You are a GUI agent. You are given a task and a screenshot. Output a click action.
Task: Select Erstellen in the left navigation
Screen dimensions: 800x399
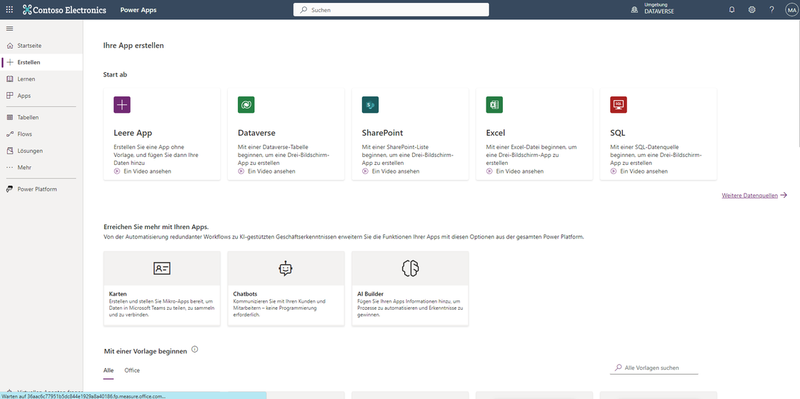(41, 62)
